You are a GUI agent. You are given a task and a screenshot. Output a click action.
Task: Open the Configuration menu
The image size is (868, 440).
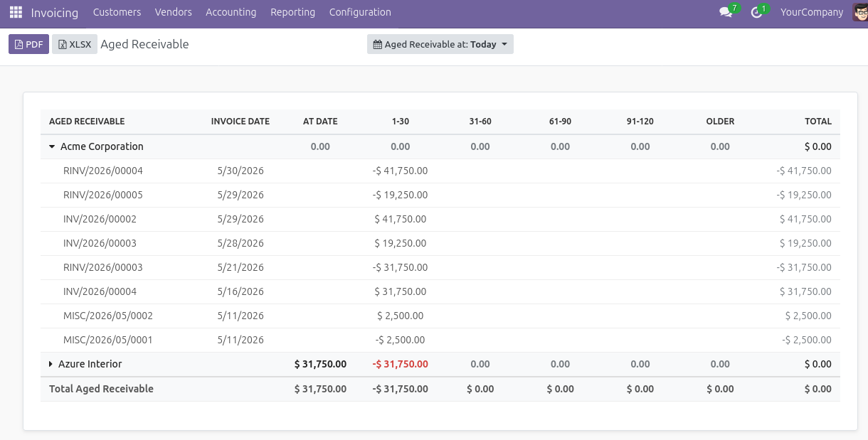click(360, 12)
